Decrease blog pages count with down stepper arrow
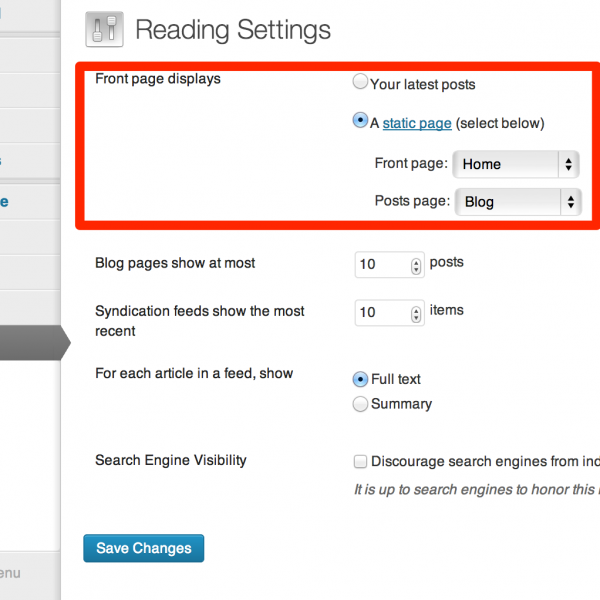The image size is (600, 600). click(417, 270)
